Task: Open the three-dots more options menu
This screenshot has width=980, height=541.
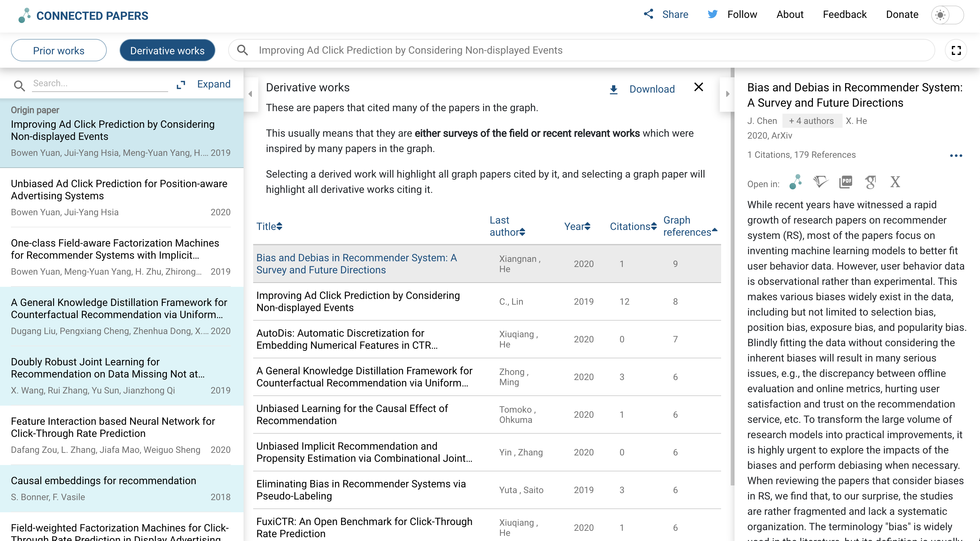Action: (956, 156)
